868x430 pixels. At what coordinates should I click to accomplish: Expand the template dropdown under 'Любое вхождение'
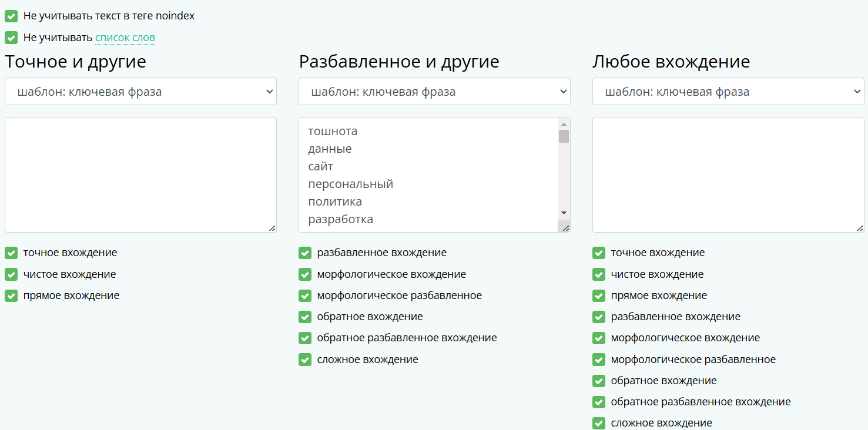(x=728, y=92)
